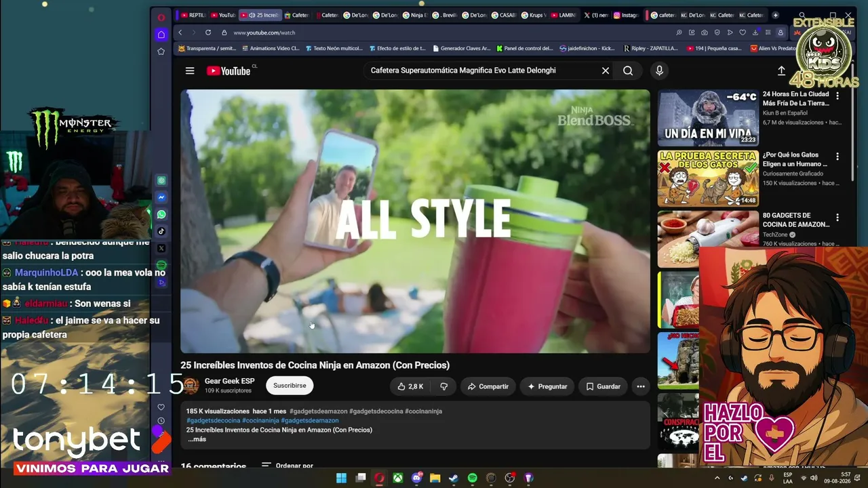Open the Gear Geek ESP channel name
Screen dimensions: 868x488
pyautogui.click(x=229, y=381)
